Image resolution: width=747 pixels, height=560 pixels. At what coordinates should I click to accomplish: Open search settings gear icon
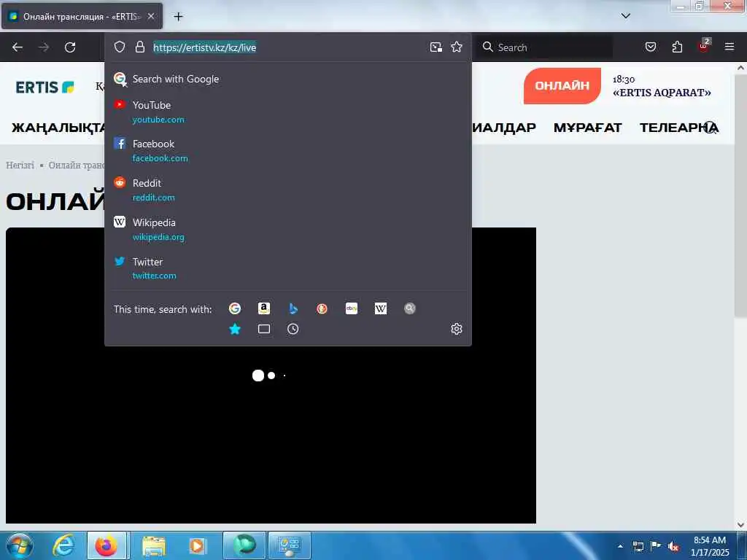(457, 329)
